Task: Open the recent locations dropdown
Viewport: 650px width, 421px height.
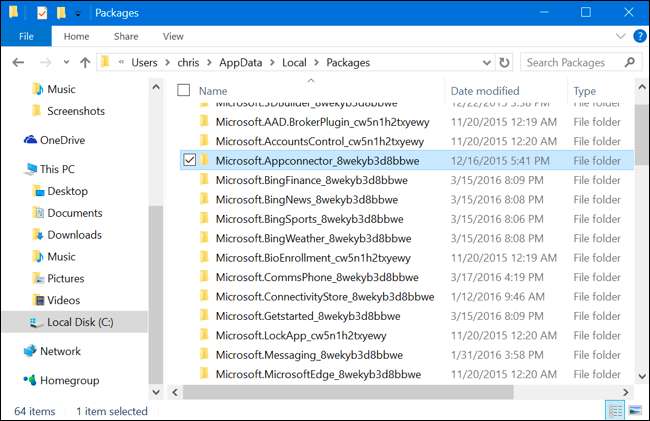Action: pos(66,62)
